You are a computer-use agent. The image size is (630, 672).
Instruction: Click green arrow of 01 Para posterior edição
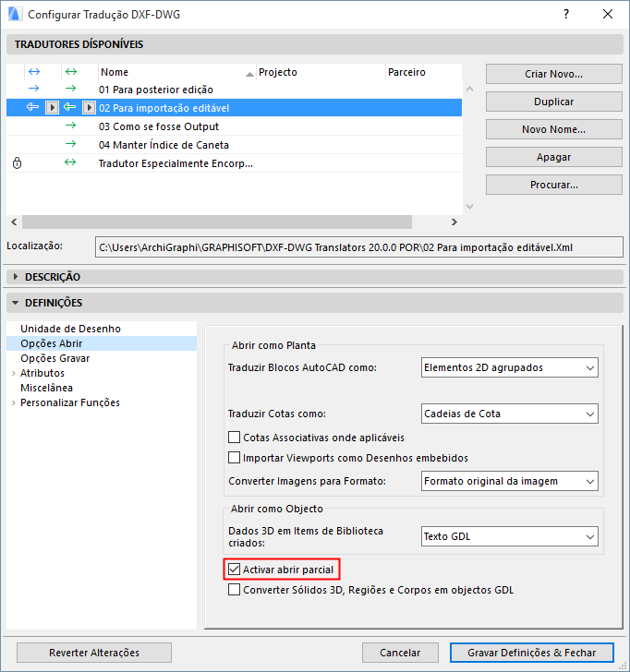71,89
